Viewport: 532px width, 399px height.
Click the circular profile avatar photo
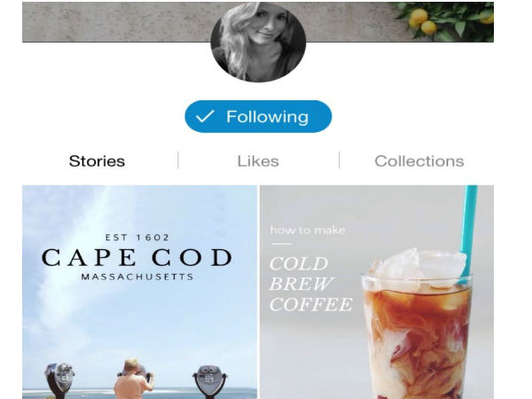pyautogui.click(x=258, y=42)
